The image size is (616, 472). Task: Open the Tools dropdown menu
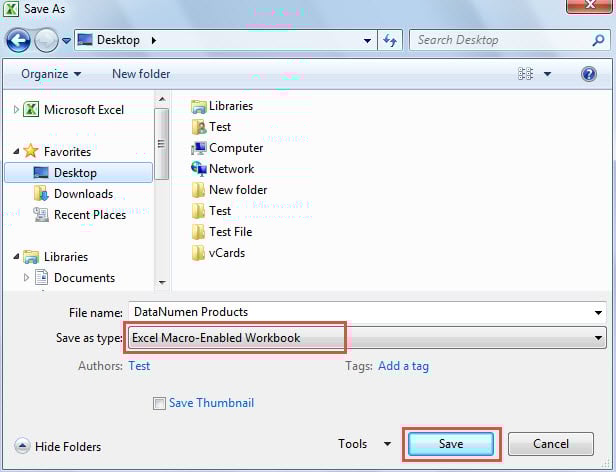click(364, 444)
